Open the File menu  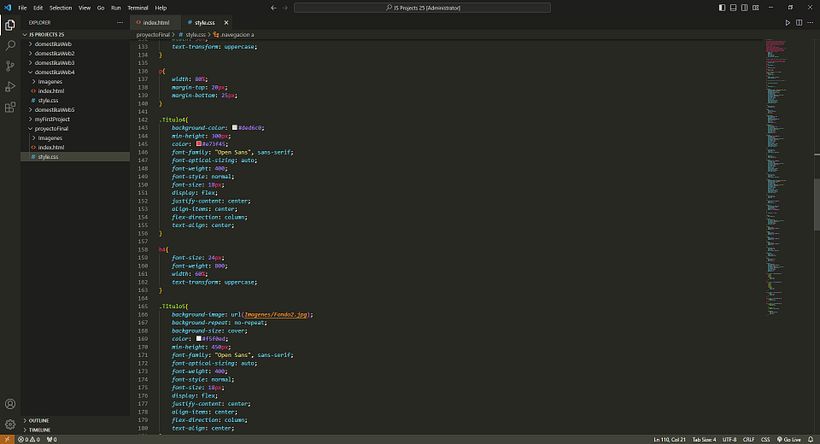coord(22,8)
